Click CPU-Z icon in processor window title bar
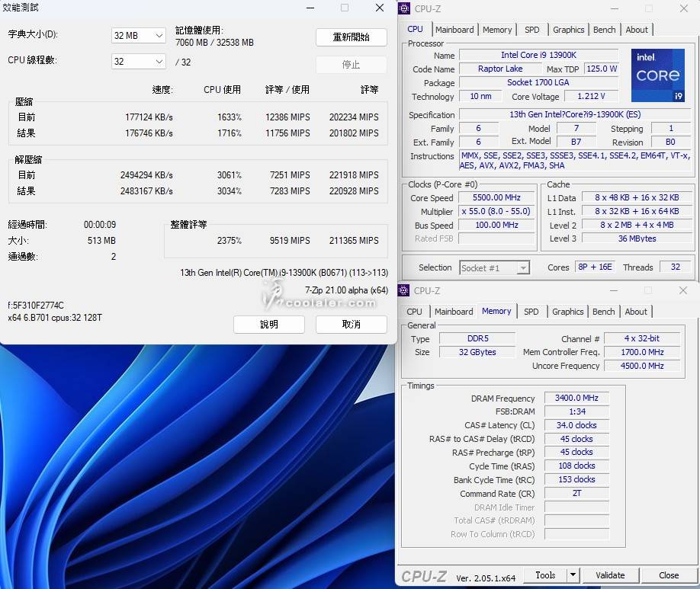700x589 pixels. point(404,9)
